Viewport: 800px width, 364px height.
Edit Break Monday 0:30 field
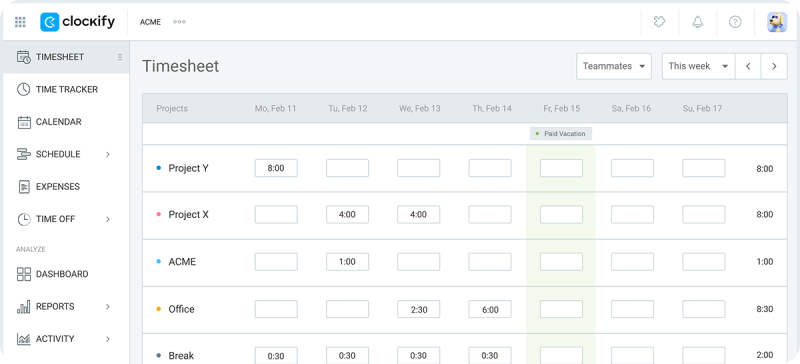(276, 355)
